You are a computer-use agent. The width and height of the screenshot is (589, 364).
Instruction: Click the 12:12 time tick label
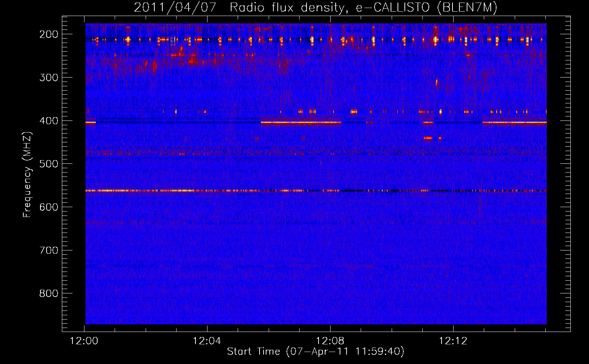pos(453,341)
